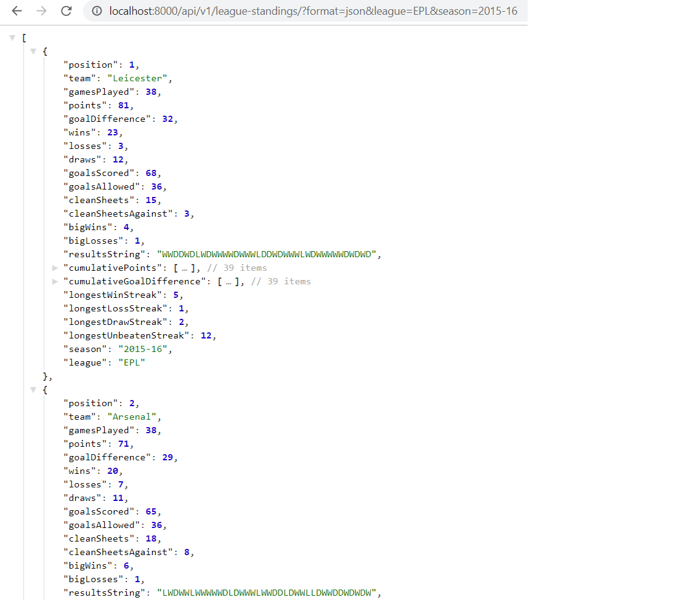Click Leicester's wins value 23

[113, 132]
